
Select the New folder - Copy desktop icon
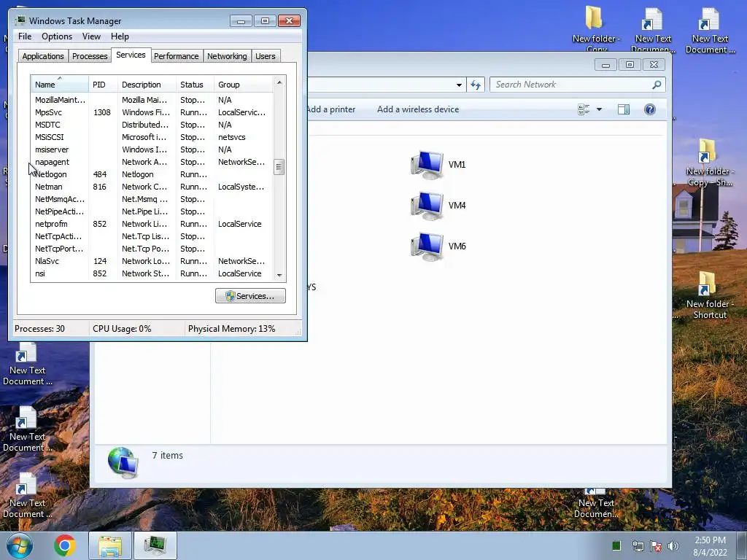point(597,29)
